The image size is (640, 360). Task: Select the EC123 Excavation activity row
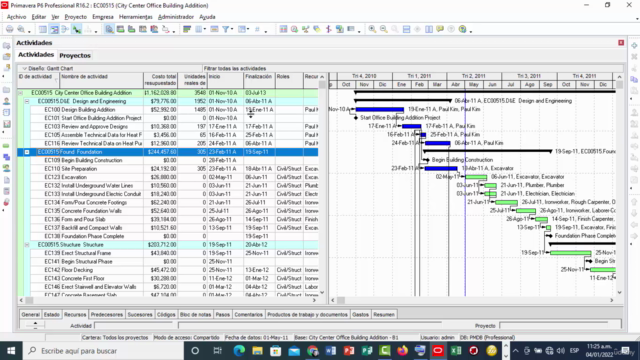click(x=168, y=177)
